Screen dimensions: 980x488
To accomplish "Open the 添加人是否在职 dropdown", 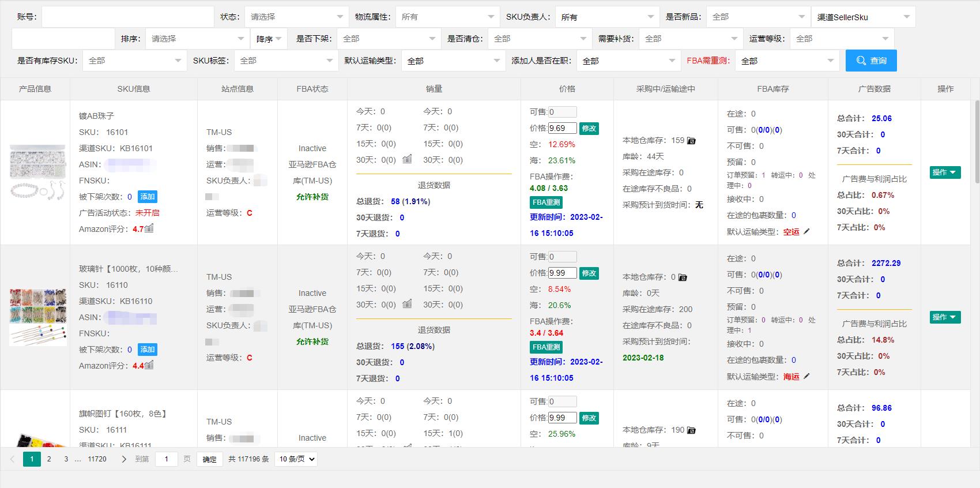I will (629, 61).
